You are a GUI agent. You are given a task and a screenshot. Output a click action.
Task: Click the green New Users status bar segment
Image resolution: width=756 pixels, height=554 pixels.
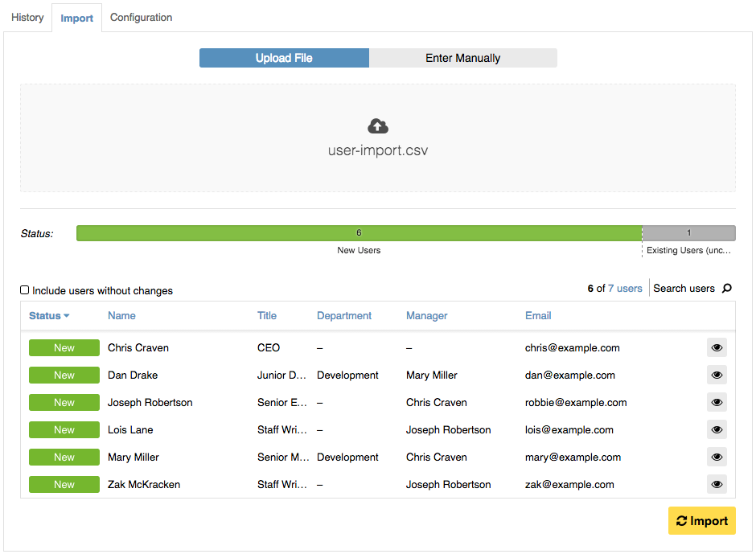[x=360, y=233]
